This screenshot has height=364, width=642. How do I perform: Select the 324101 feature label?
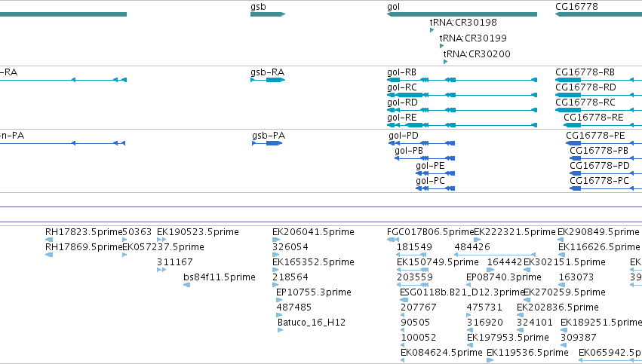click(535, 323)
